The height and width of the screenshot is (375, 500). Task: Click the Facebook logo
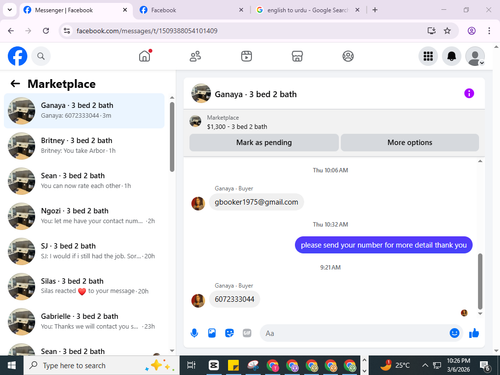17,56
